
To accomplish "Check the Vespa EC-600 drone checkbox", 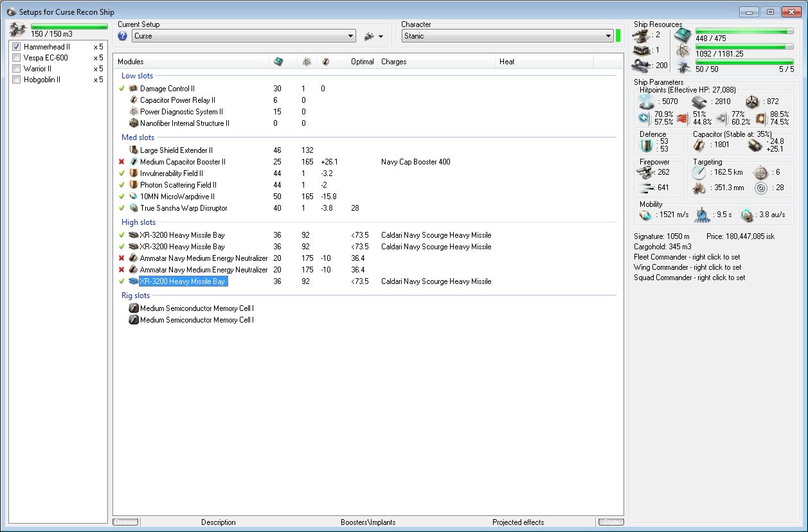I will click(17, 58).
